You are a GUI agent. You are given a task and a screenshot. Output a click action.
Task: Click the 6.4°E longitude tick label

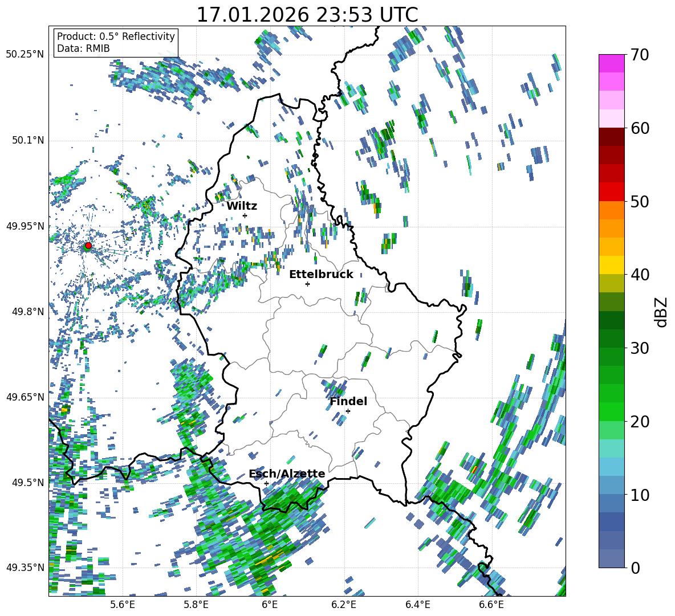point(417,605)
